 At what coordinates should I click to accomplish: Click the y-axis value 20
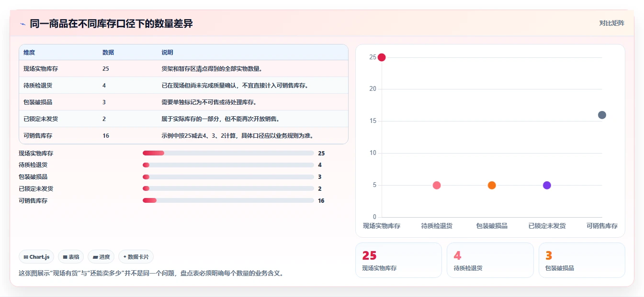(x=373, y=89)
